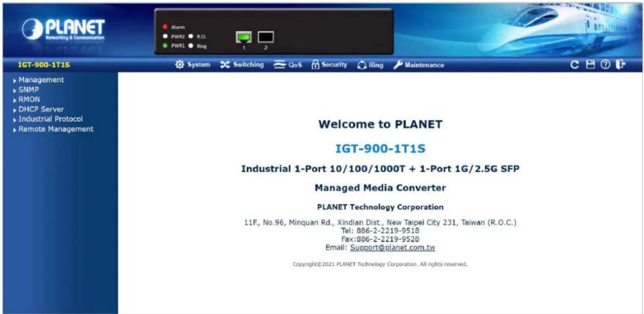Screen dimensions: 644x314
Task: Open the Ring menu in the navigation bar
Action: pyautogui.click(x=370, y=64)
